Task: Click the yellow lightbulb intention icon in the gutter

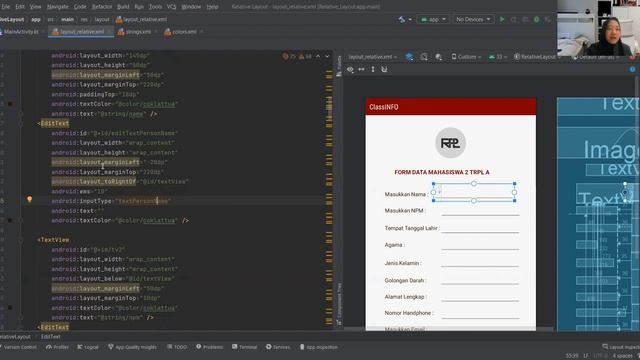Action: coord(29,199)
